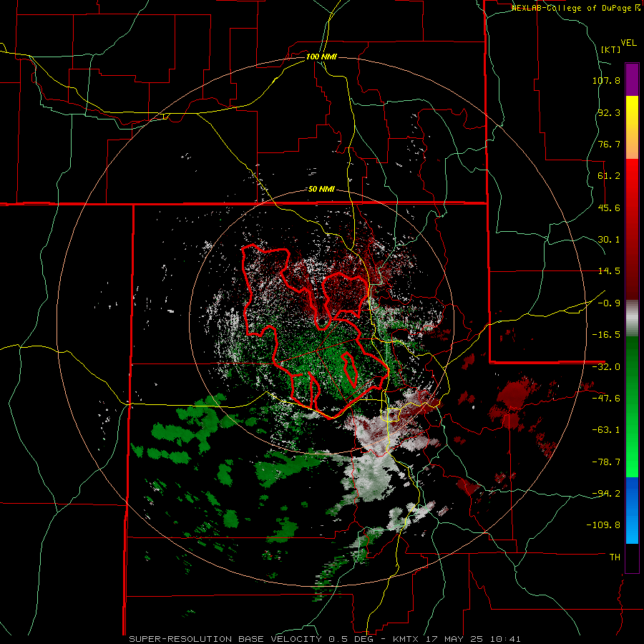The width and height of the screenshot is (644, 644).
Task: Click the -94.2 legend value
Action: (606, 494)
